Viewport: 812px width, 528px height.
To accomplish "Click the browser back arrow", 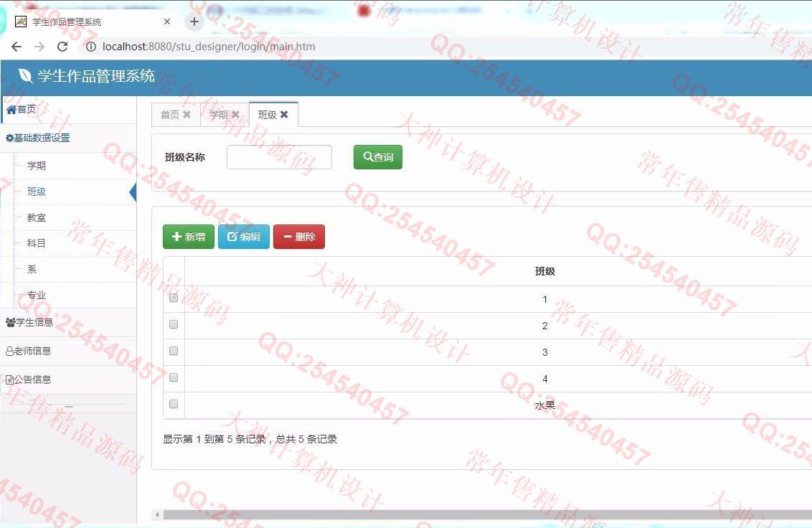I will [x=16, y=47].
